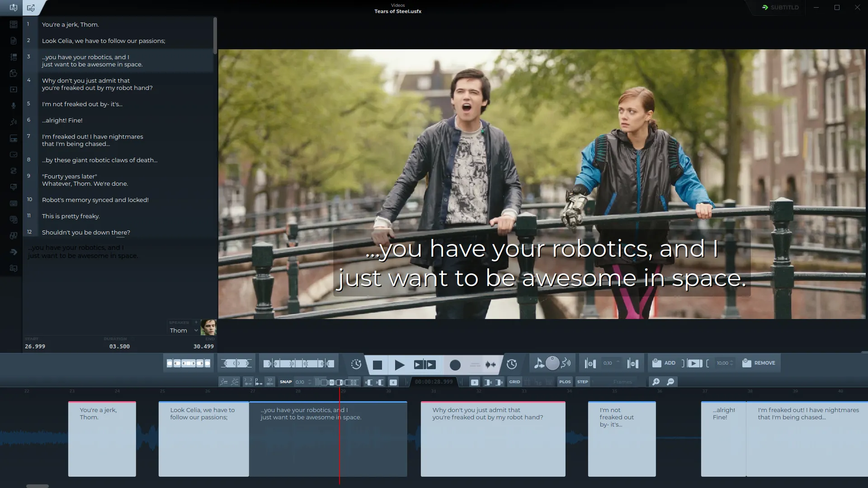This screenshot has width=868, height=488.
Task: Click the music-to-voice balance knob
Action: click(552, 363)
